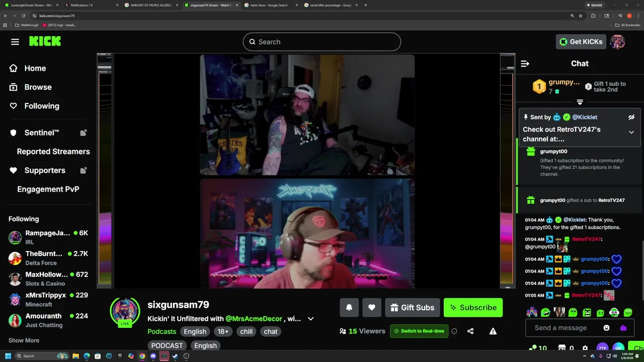Click the notification bell button
This screenshot has height=362, width=644.
(x=349, y=308)
